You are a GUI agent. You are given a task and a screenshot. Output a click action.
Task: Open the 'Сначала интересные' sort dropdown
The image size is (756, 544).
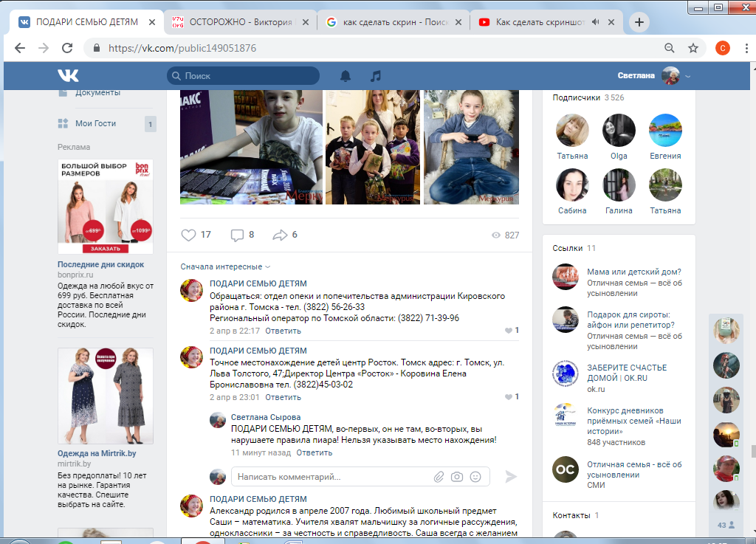pyautogui.click(x=225, y=266)
